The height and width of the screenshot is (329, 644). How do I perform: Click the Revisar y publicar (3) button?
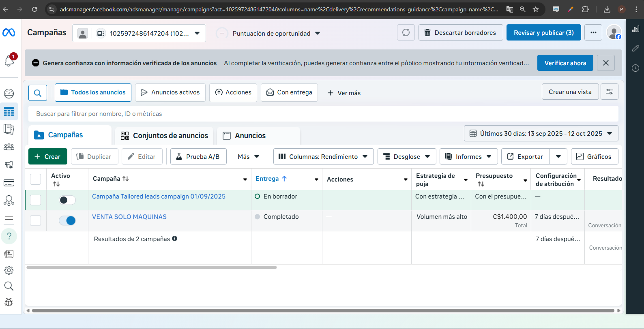543,33
